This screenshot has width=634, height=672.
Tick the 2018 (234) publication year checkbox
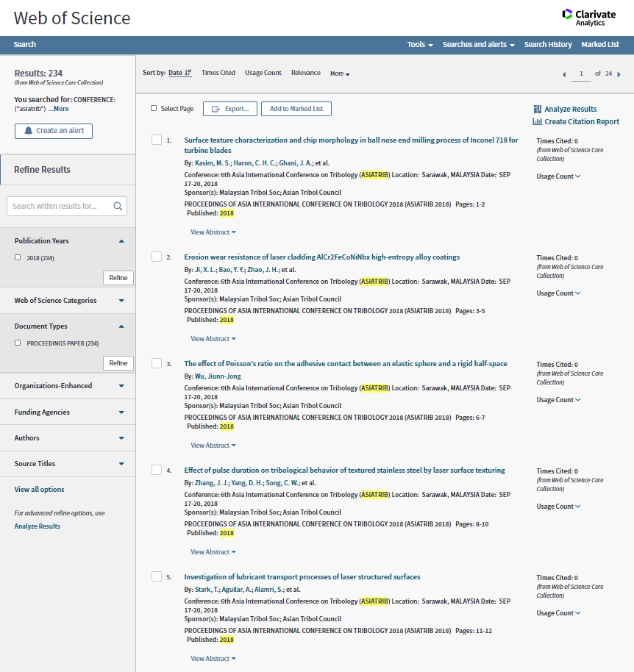click(x=18, y=258)
